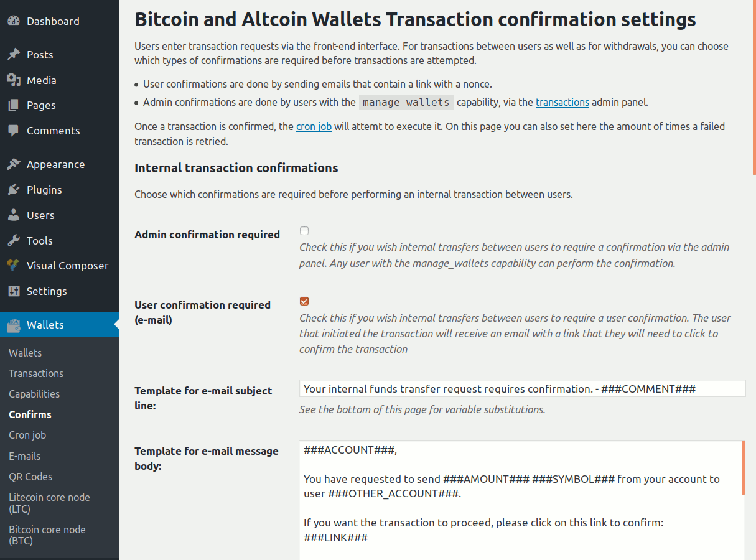Click the Posts pushpin icon
756x560 pixels.
click(x=14, y=55)
